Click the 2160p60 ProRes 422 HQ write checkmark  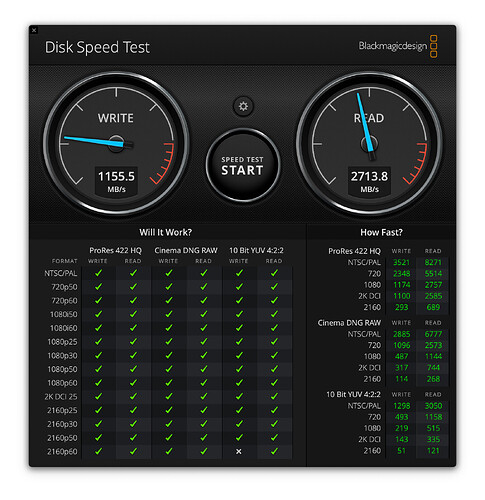[98, 451]
